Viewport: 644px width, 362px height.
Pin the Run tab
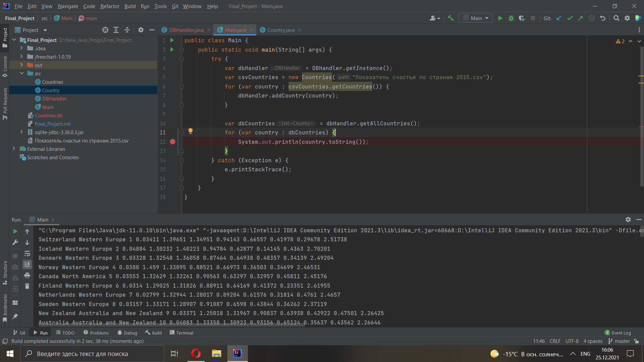click(15, 316)
